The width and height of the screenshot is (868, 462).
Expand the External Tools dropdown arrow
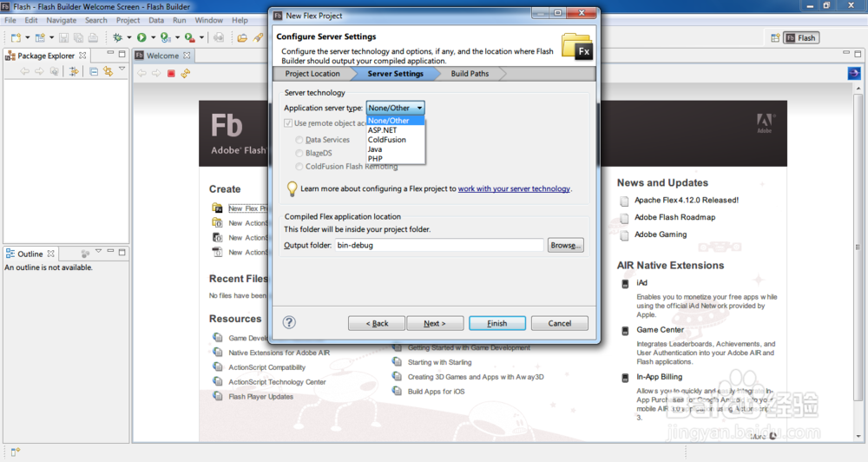point(201,37)
